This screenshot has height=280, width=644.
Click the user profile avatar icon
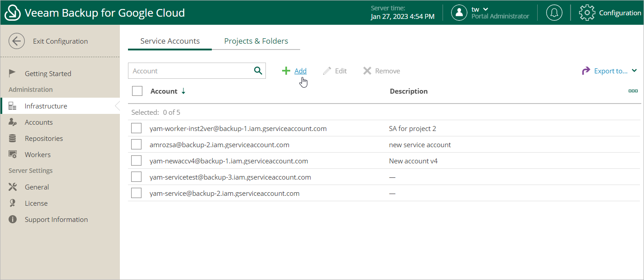coord(459,13)
